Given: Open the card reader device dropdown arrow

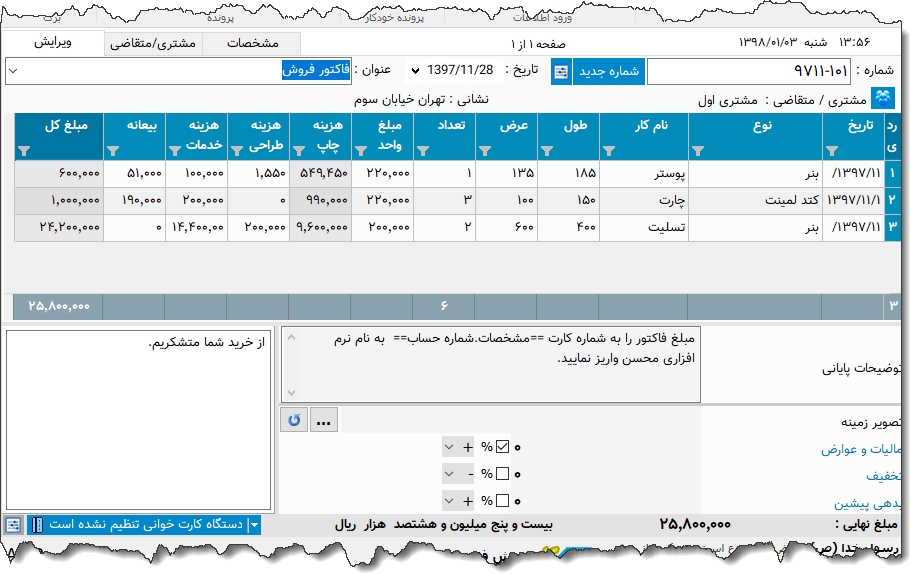Looking at the screenshot, I should tap(254, 525).
